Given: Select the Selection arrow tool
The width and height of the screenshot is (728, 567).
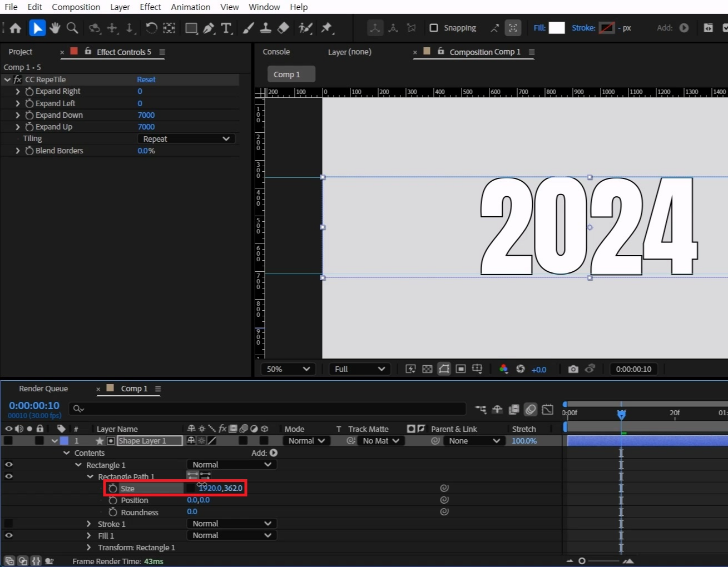Looking at the screenshot, I should pyautogui.click(x=37, y=28).
